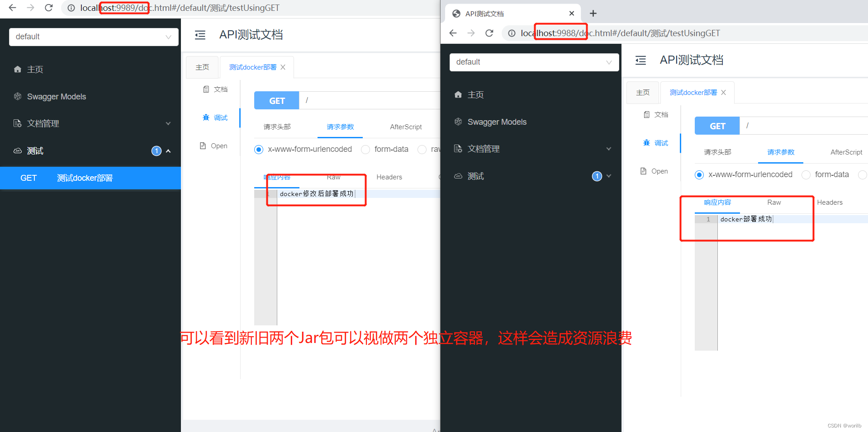Screen dimensions: 868x432
Task: Click home icon beside 主页 in right sidebar
Action: pos(458,94)
